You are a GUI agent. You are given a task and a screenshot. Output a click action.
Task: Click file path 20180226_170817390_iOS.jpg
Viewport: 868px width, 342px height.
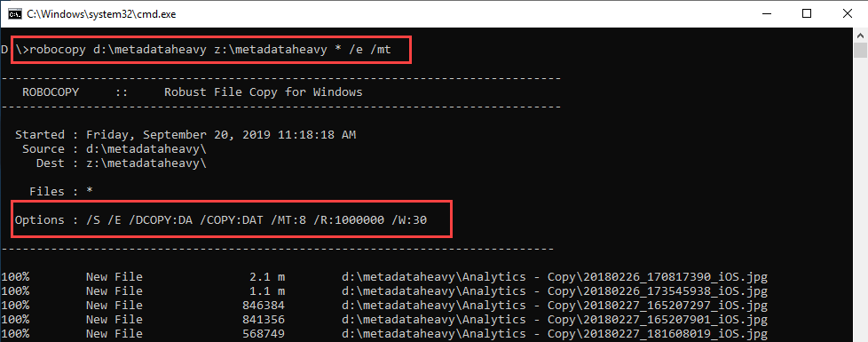click(x=555, y=276)
